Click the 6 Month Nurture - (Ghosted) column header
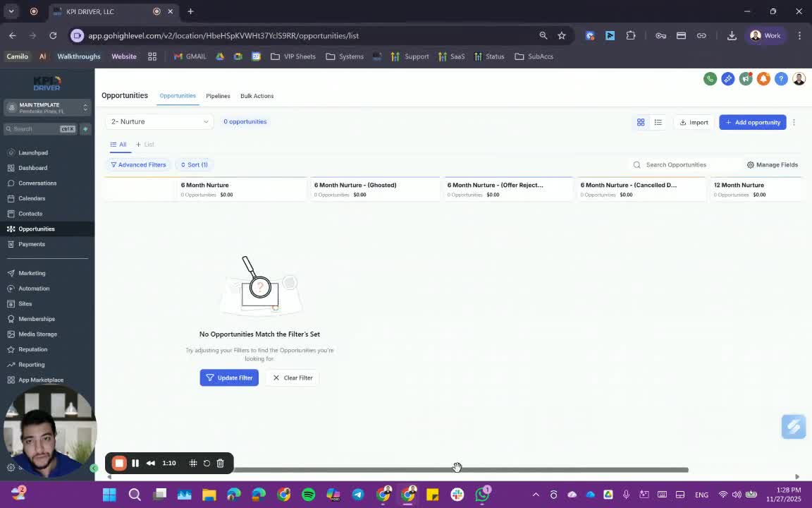 coord(374,189)
